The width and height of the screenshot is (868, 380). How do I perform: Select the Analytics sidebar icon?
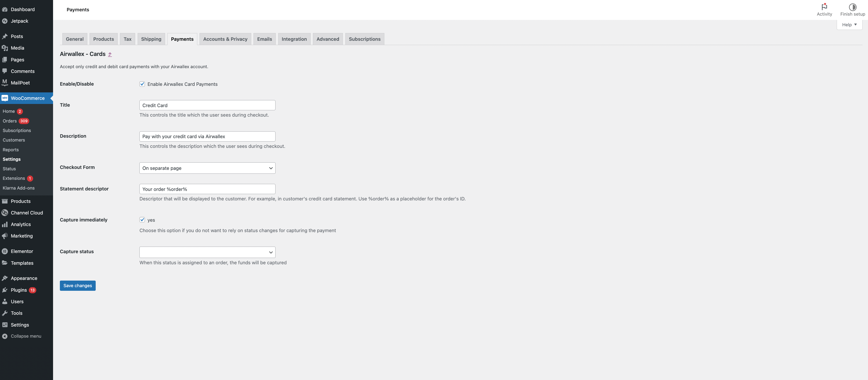(x=5, y=224)
